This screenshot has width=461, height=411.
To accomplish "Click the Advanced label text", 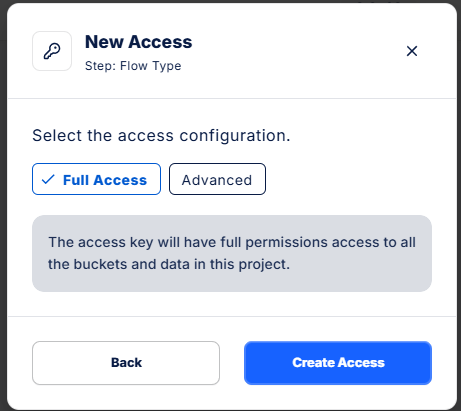I will (x=217, y=180).
